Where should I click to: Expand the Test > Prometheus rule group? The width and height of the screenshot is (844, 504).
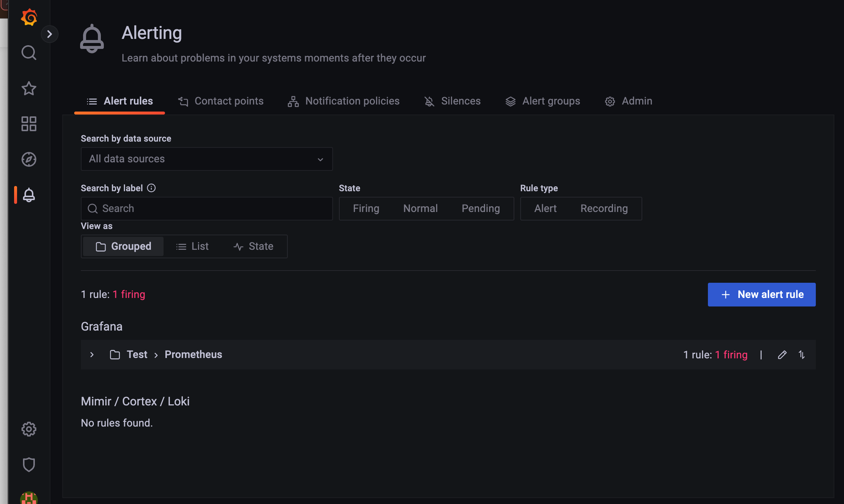[x=92, y=355]
